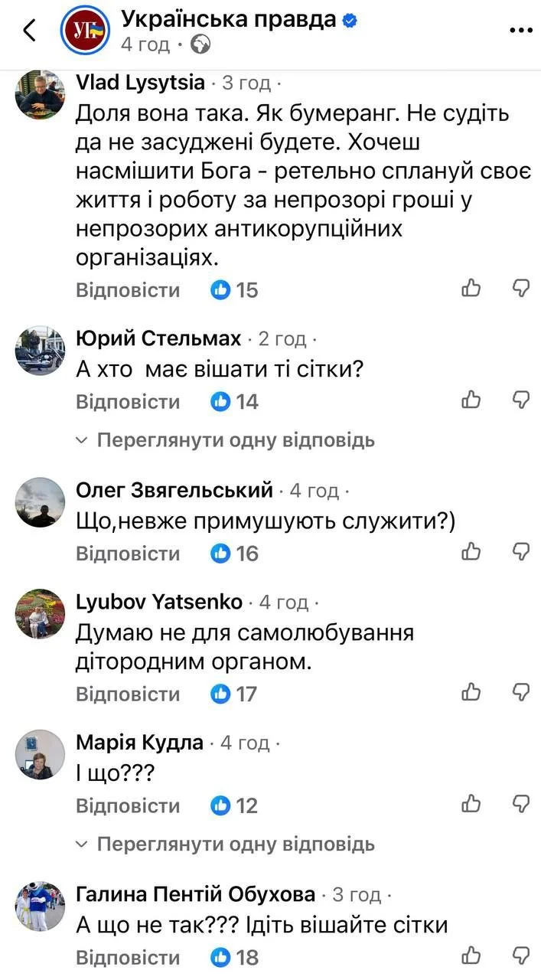This screenshot has height=980, width=541.
Task: Reply to Vlad Lysytsia's comment
Action: coord(128,290)
